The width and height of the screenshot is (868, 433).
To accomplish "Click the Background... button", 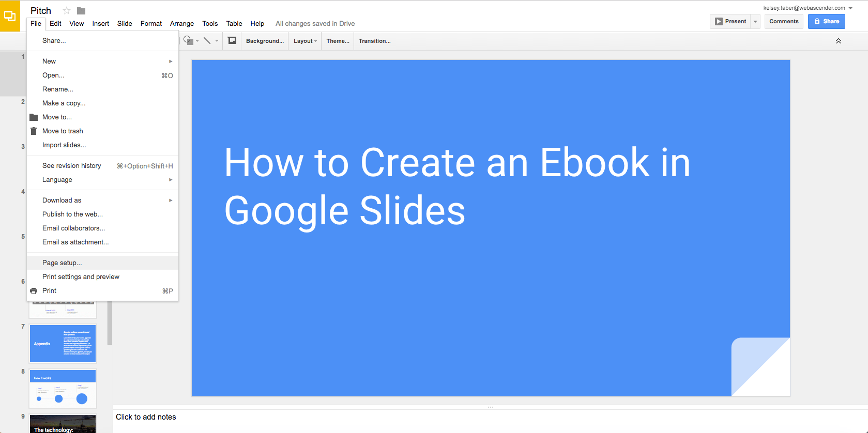I will point(265,41).
